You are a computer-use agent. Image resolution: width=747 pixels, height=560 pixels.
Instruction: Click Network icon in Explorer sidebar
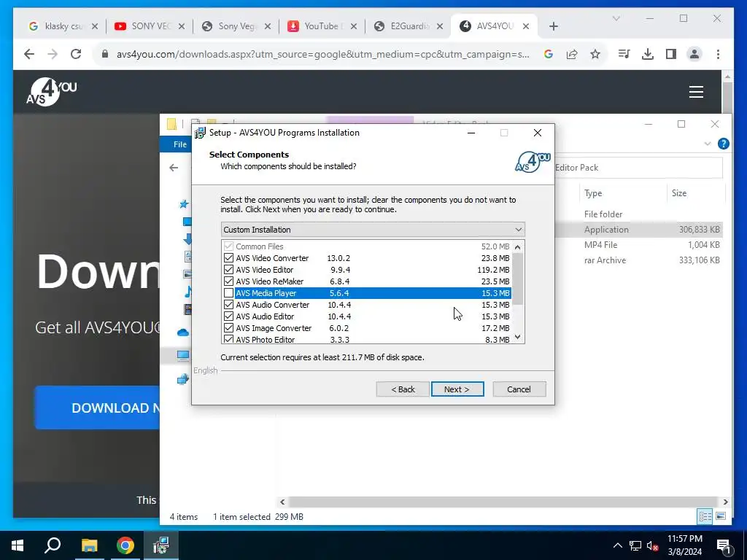(x=183, y=379)
